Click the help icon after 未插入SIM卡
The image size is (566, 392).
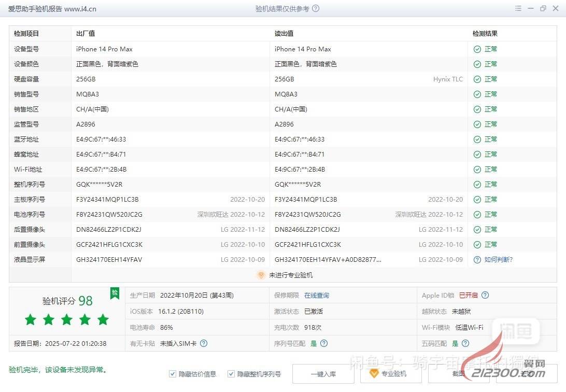tap(204, 343)
